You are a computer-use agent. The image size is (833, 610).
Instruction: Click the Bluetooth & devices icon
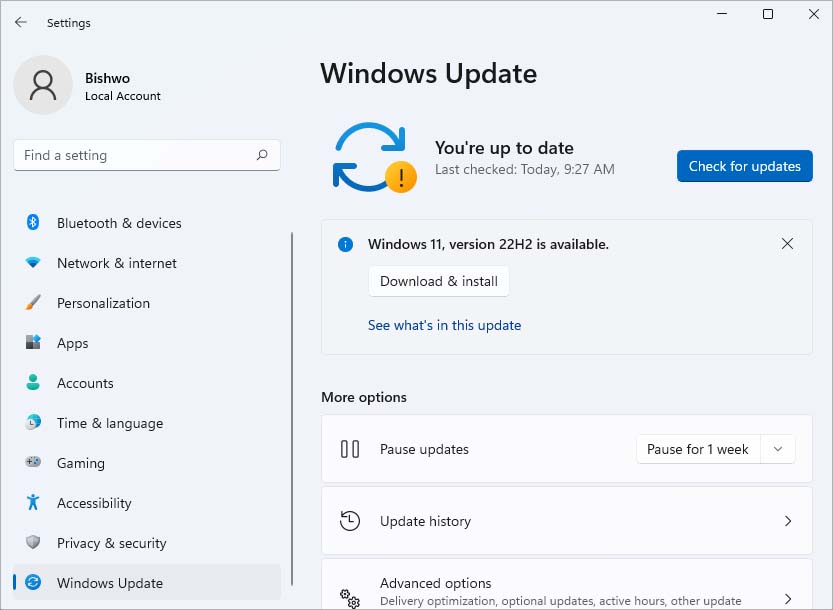(33, 223)
